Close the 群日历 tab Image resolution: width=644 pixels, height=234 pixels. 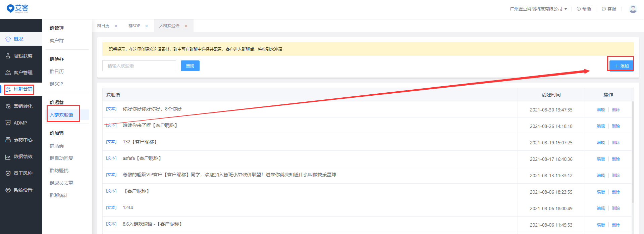[x=116, y=26]
